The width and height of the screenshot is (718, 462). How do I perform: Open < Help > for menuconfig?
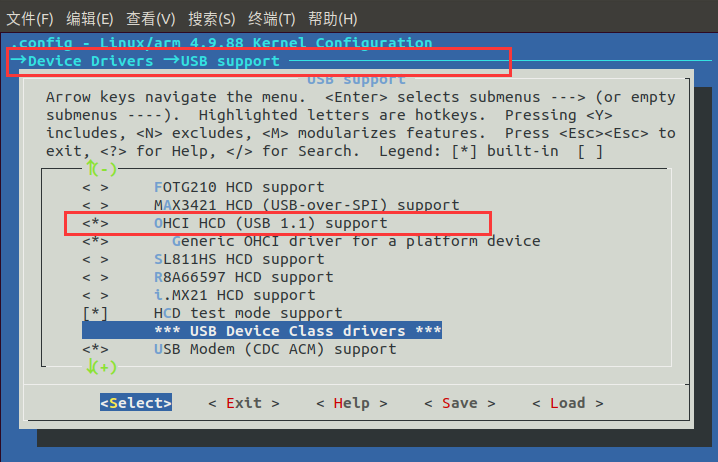tap(352, 403)
